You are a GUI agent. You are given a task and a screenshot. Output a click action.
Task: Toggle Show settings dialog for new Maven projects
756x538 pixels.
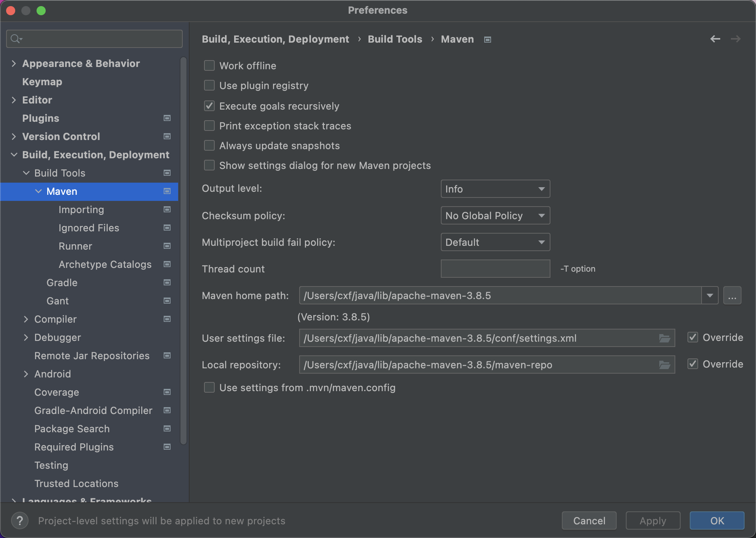tap(209, 165)
